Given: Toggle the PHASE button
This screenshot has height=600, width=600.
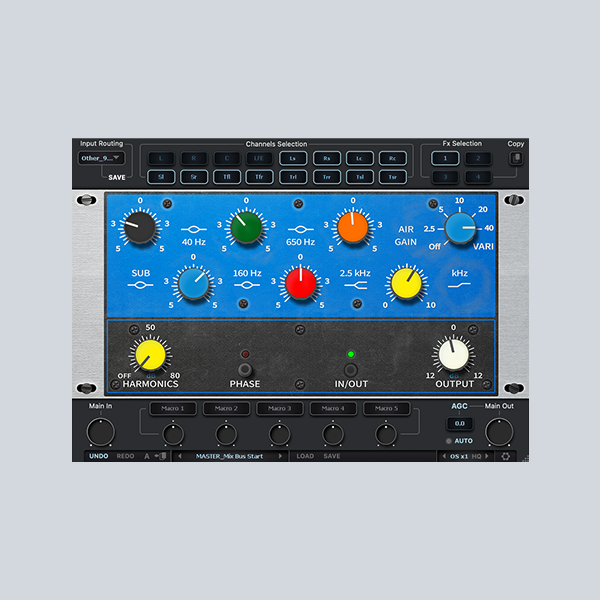Looking at the screenshot, I should [x=245, y=370].
